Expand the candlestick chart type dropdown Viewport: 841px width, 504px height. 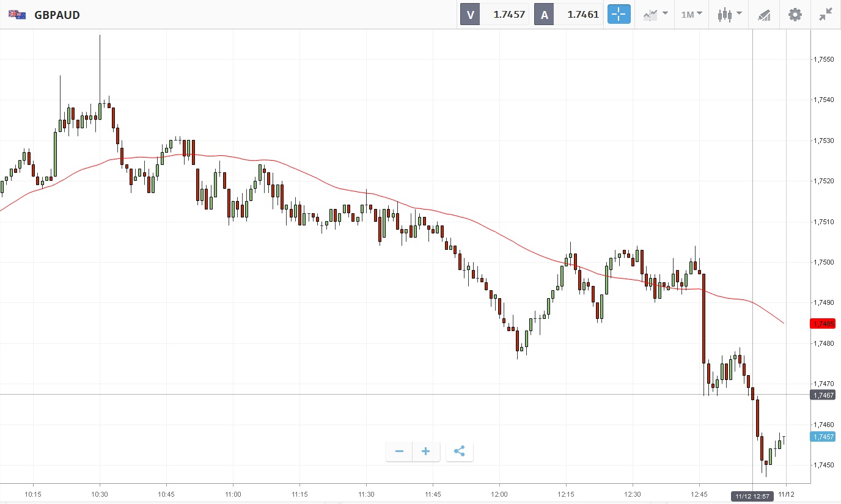coord(729,15)
